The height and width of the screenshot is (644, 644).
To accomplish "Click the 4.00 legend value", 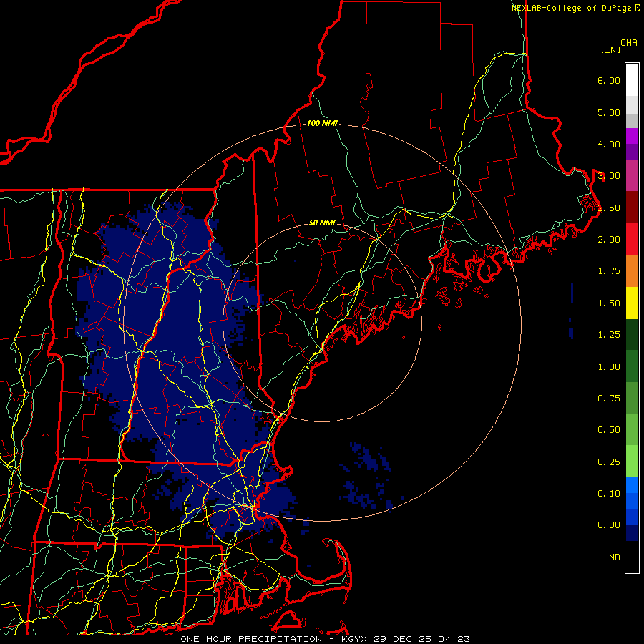I will point(609,144).
